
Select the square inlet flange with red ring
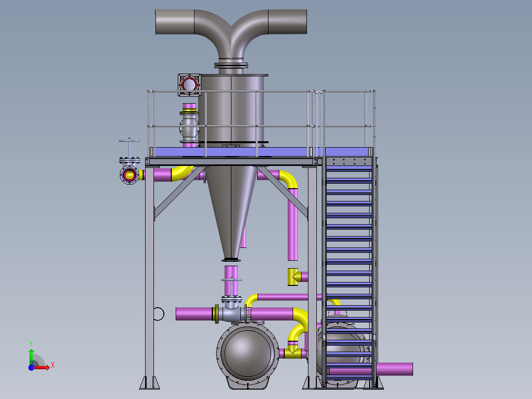[x=190, y=84]
